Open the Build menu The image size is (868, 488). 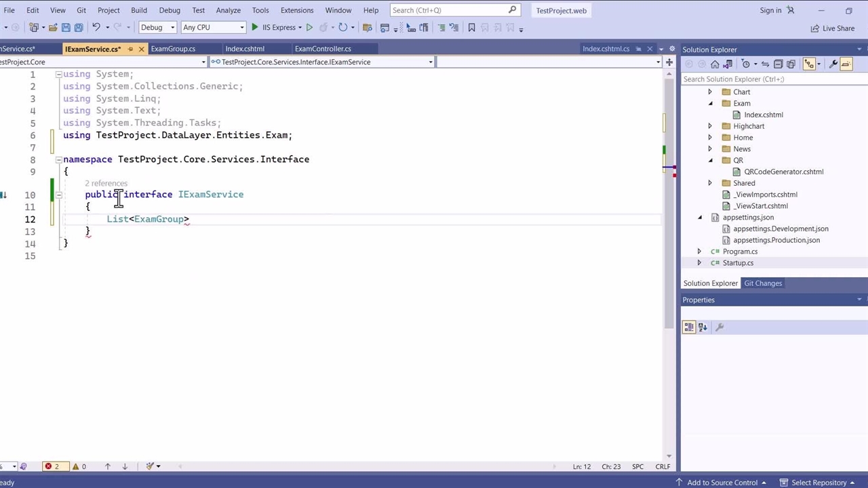[138, 10]
